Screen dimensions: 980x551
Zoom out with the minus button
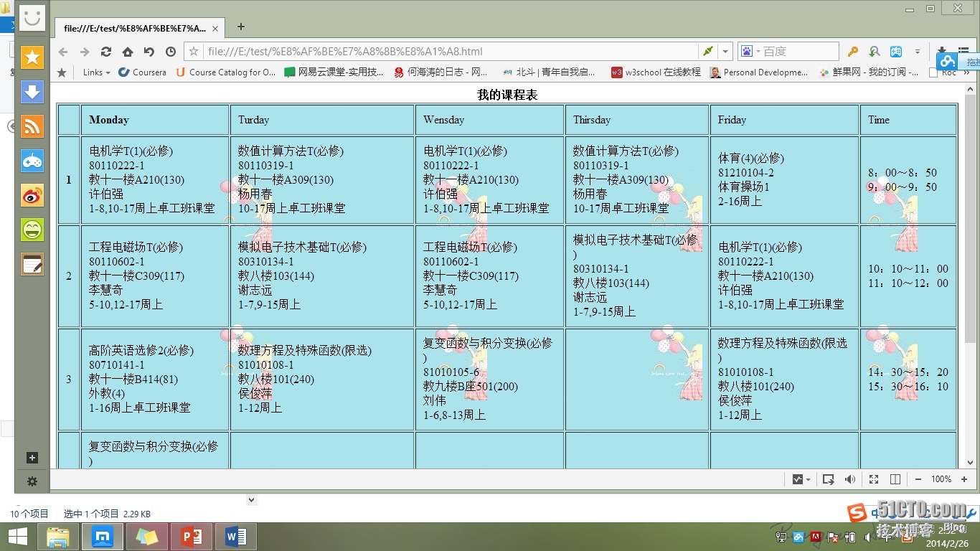(x=918, y=479)
